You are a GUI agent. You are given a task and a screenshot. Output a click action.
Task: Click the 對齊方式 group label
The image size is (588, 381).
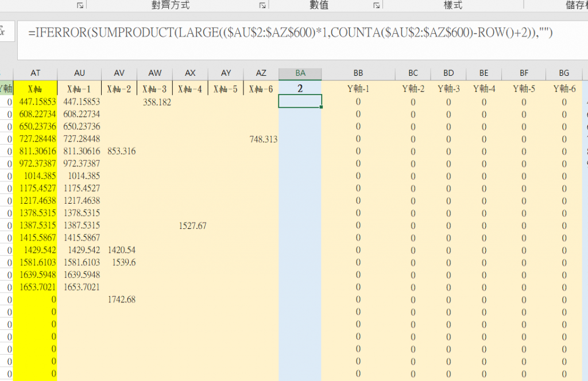[x=171, y=5]
